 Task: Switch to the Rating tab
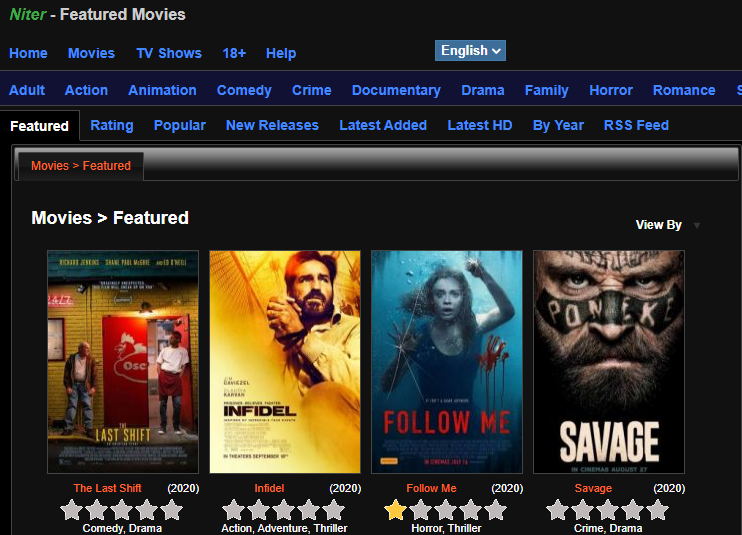112,125
